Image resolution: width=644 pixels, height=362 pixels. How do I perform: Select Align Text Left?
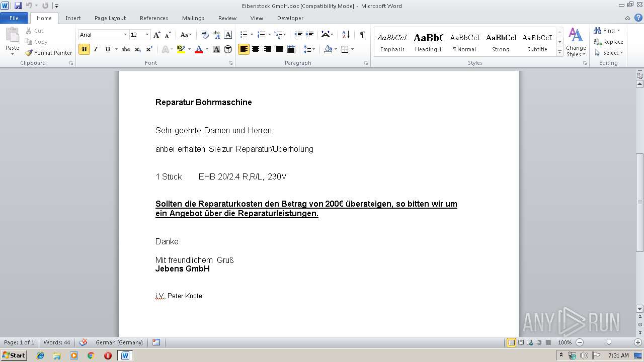coord(244,49)
